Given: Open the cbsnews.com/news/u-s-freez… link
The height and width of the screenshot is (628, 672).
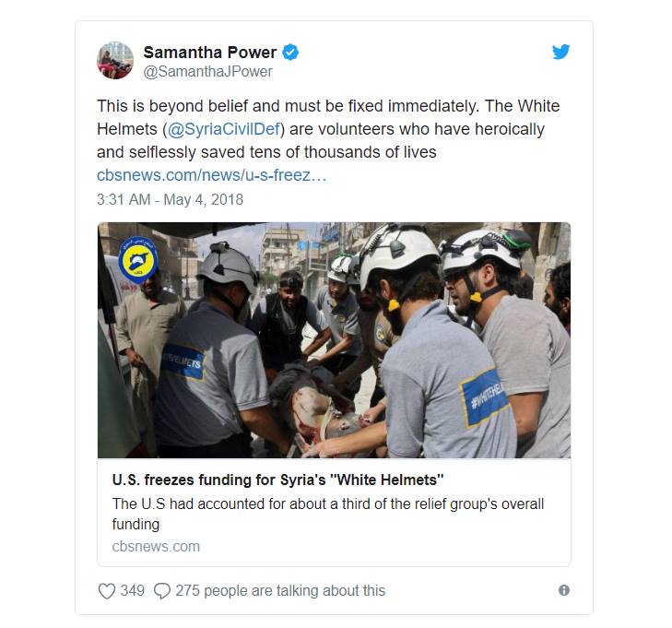Looking at the screenshot, I should pos(212,175).
